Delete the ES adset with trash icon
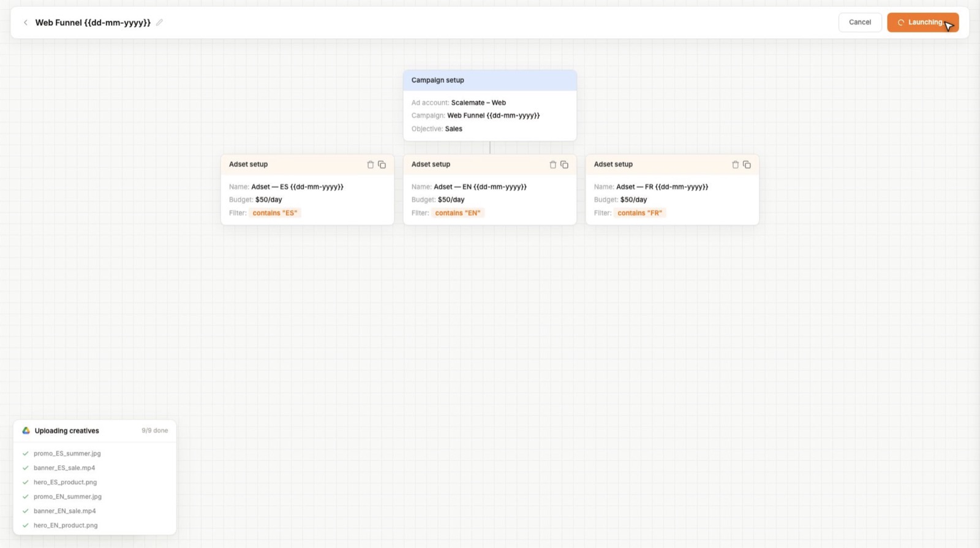 [x=370, y=164]
